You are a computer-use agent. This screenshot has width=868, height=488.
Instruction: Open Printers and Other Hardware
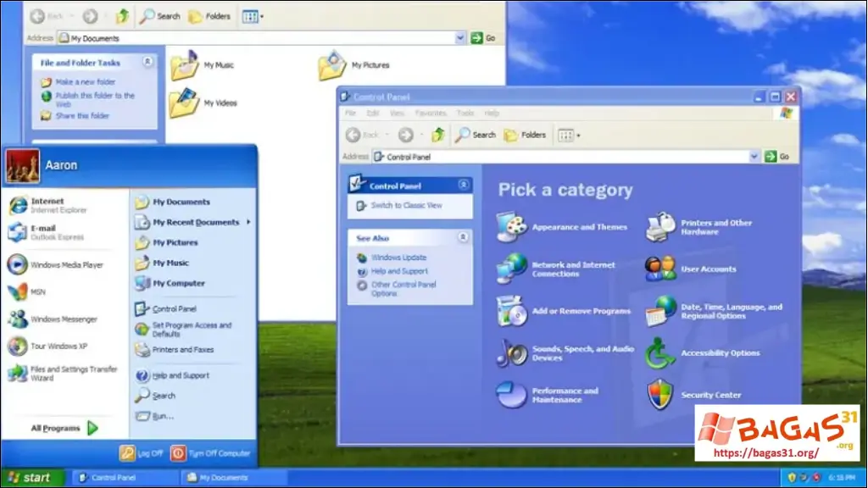tap(716, 227)
